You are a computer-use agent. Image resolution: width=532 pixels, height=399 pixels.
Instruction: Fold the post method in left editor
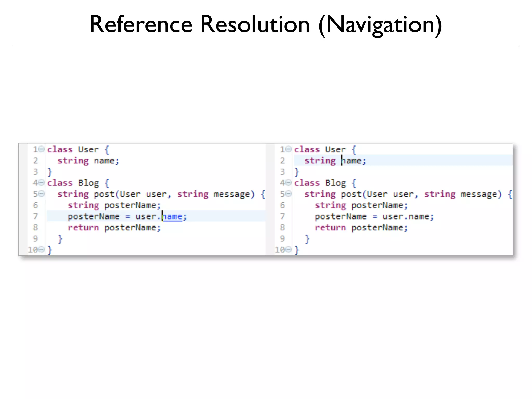click(42, 194)
